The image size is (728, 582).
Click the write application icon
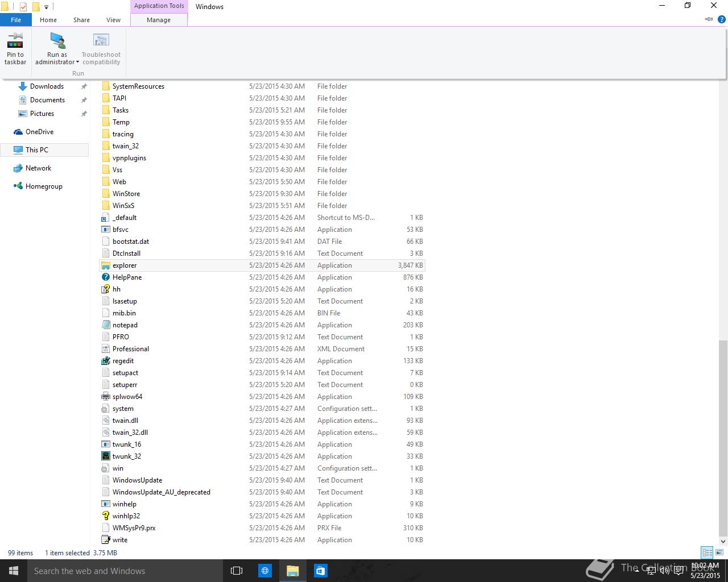click(105, 540)
